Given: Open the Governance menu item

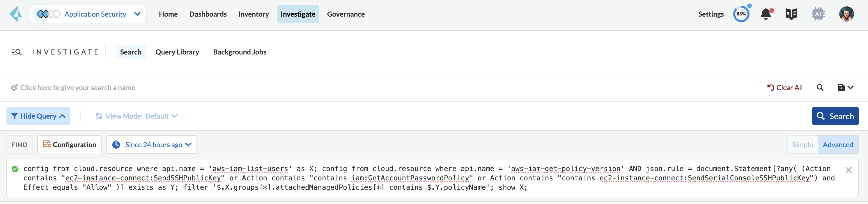Looking at the screenshot, I should (x=346, y=14).
